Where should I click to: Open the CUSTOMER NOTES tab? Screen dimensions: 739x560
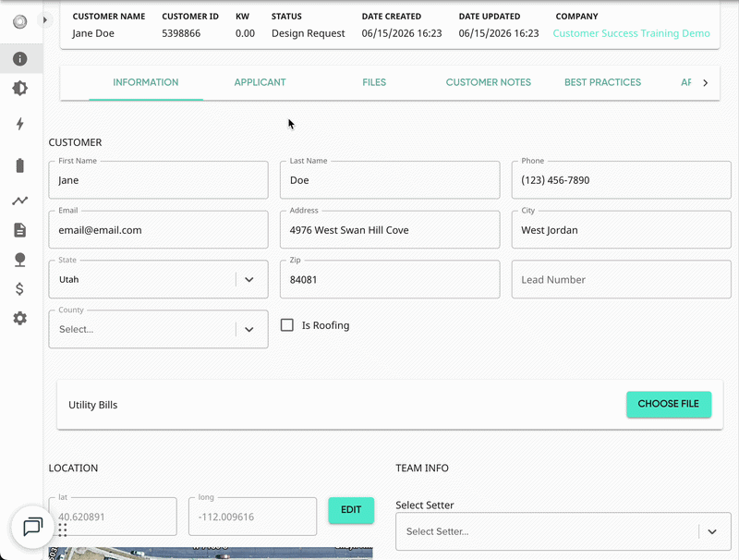[x=489, y=82]
